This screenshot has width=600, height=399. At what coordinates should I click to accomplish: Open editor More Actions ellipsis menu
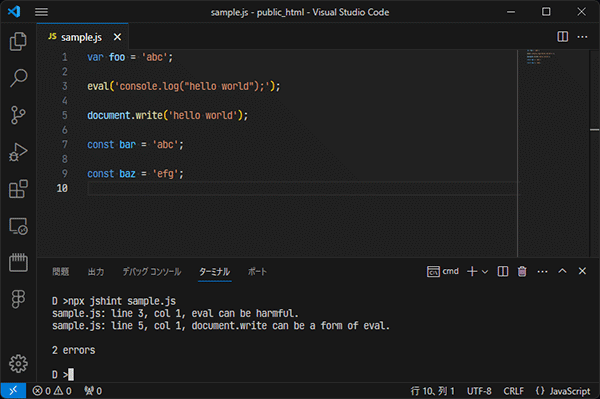(x=582, y=37)
